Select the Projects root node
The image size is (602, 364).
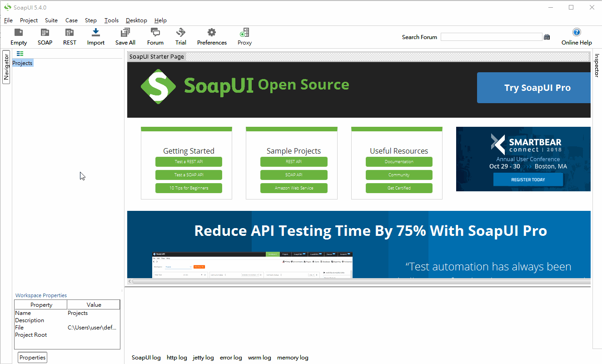coord(22,63)
